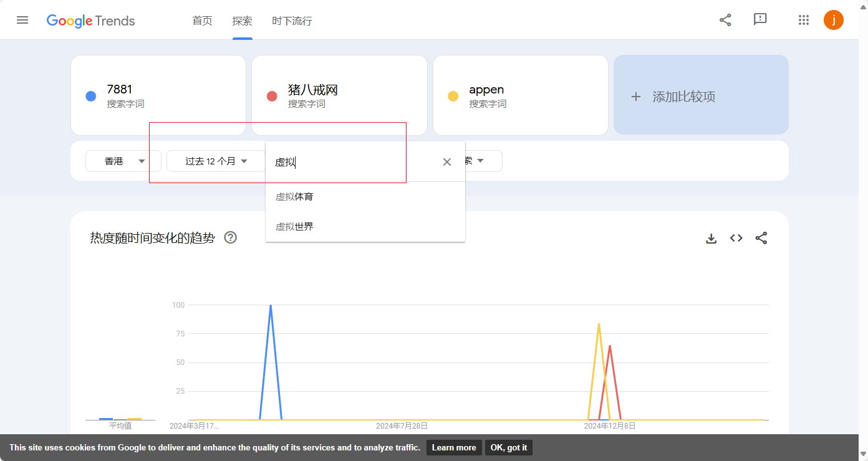The height and width of the screenshot is (461, 868).
Task: Click the embed code icon
Action: [x=736, y=238]
